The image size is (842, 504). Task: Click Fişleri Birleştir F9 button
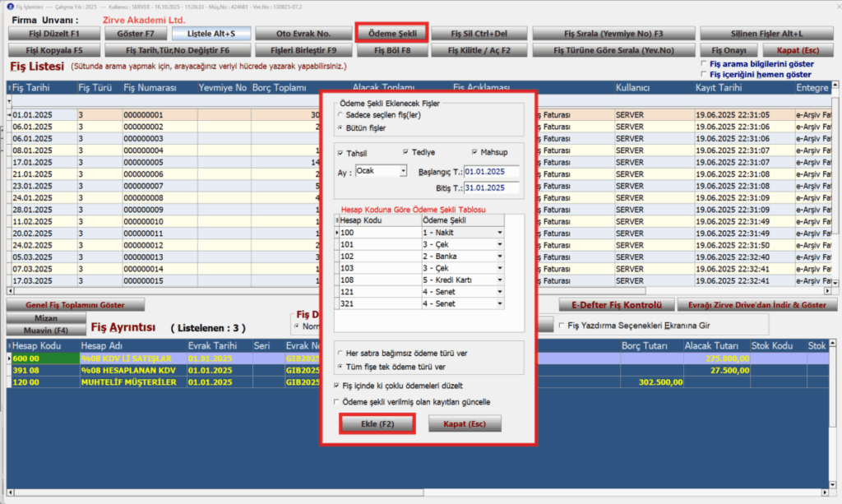pyautogui.click(x=303, y=50)
